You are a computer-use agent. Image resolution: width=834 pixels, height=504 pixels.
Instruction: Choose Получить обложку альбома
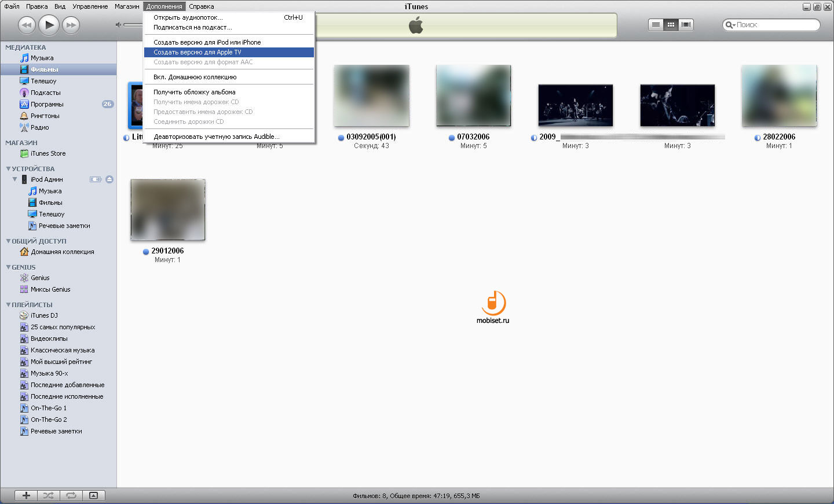coord(229,92)
